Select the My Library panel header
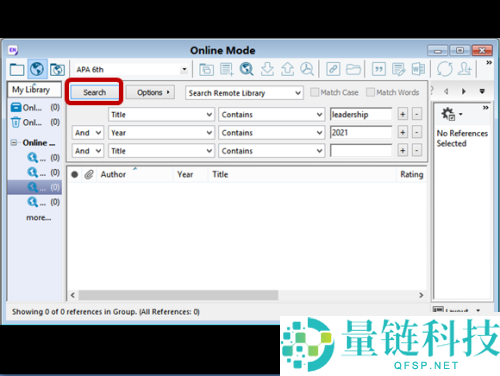 (35, 89)
